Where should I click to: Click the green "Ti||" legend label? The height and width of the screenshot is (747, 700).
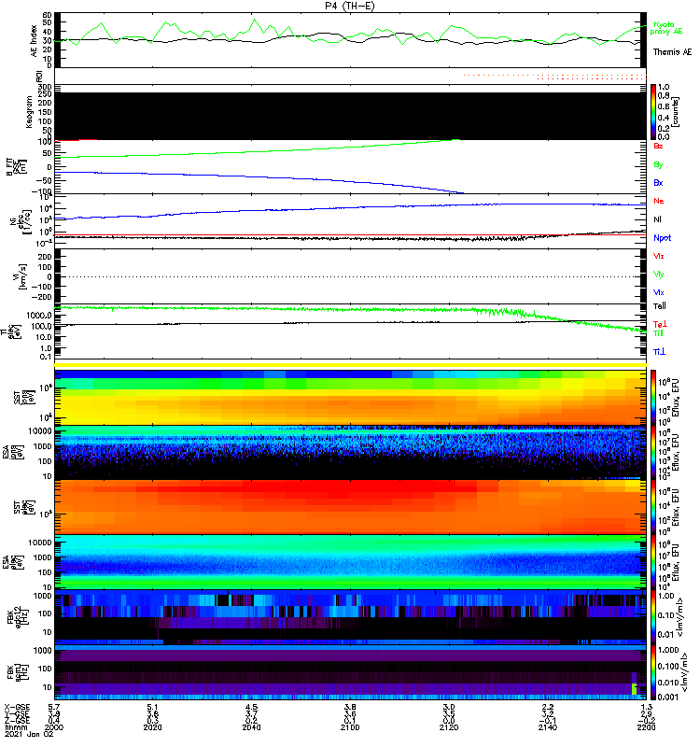point(658,333)
